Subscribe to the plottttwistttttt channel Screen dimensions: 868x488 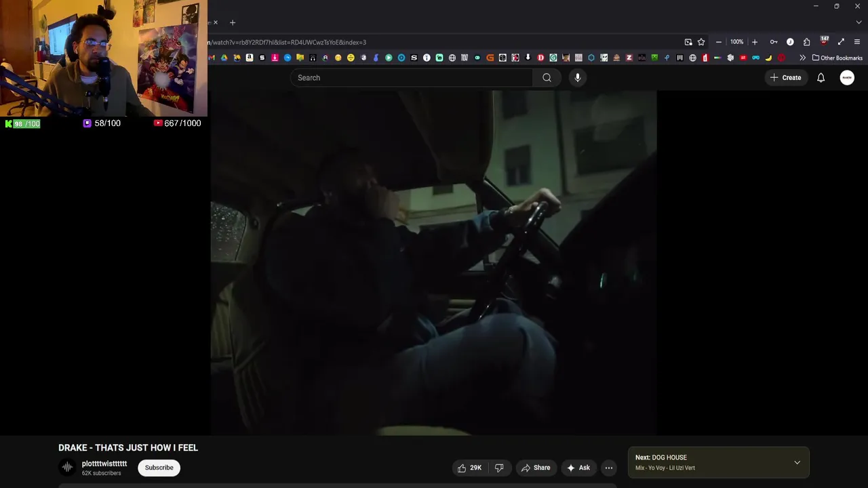point(159,468)
